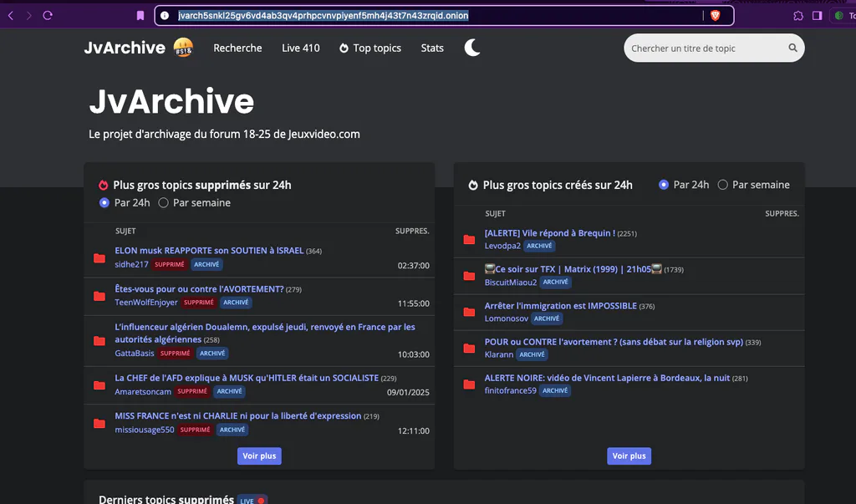Viewport: 856px width, 504px height.
Task: Go back with the browser back arrow
Action: pos(10,16)
